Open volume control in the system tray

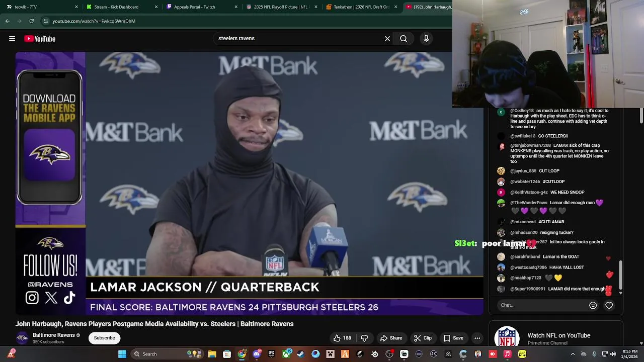613,354
